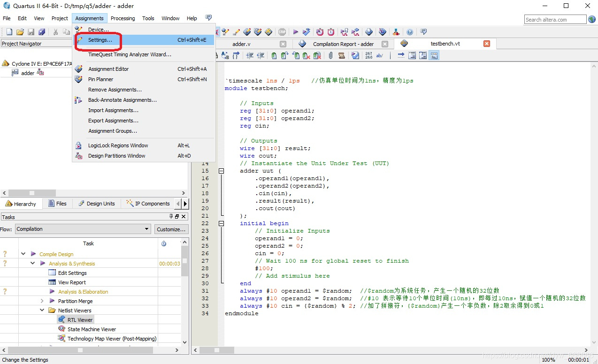The width and height of the screenshot is (598, 364).
Task: Select Settings... in Assignments menu
Action: coord(100,40)
